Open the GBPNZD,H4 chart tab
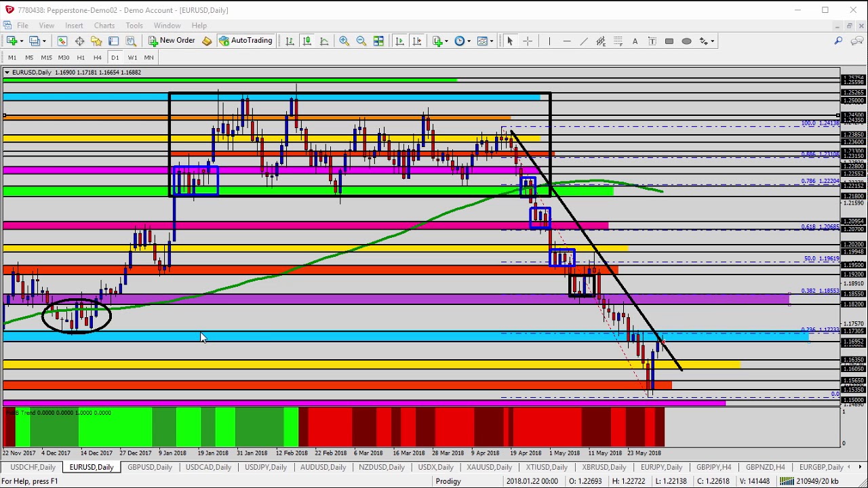The width and height of the screenshot is (868, 488). click(x=765, y=467)
